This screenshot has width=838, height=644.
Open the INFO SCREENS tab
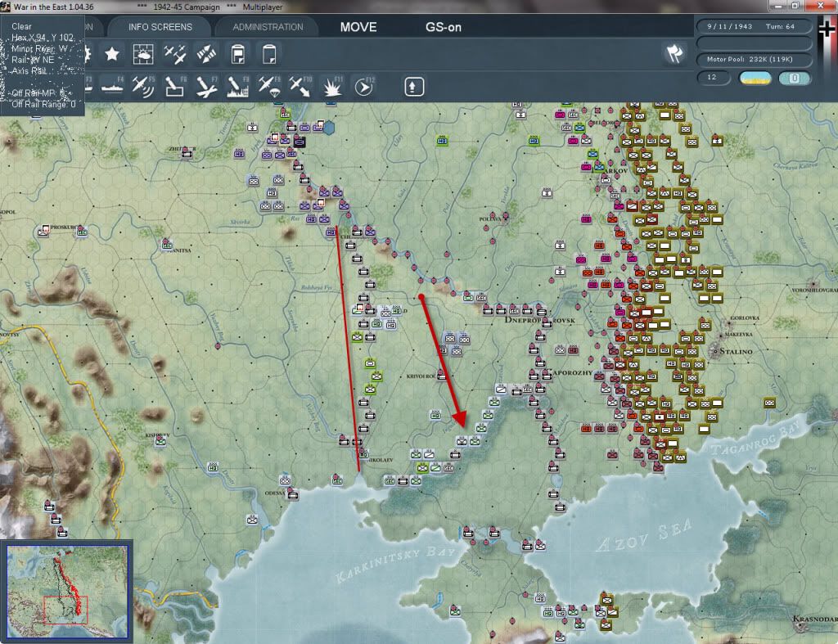coord(160,27)
